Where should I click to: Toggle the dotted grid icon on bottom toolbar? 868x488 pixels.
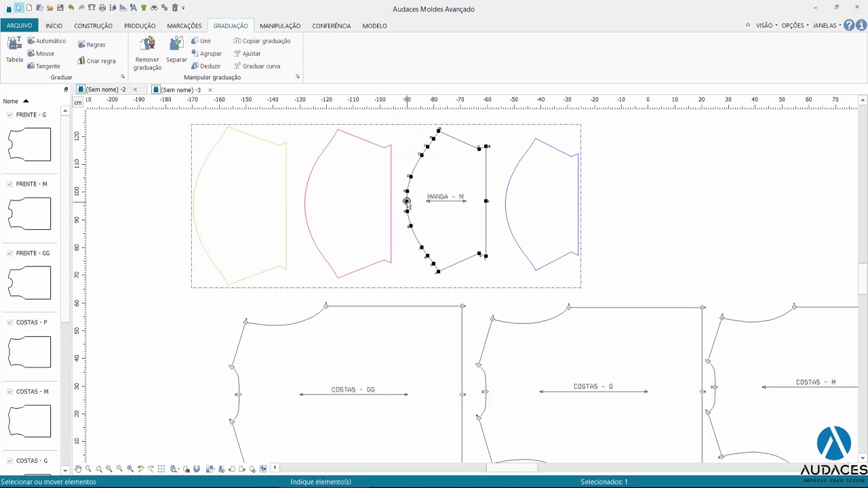(161, 468)
